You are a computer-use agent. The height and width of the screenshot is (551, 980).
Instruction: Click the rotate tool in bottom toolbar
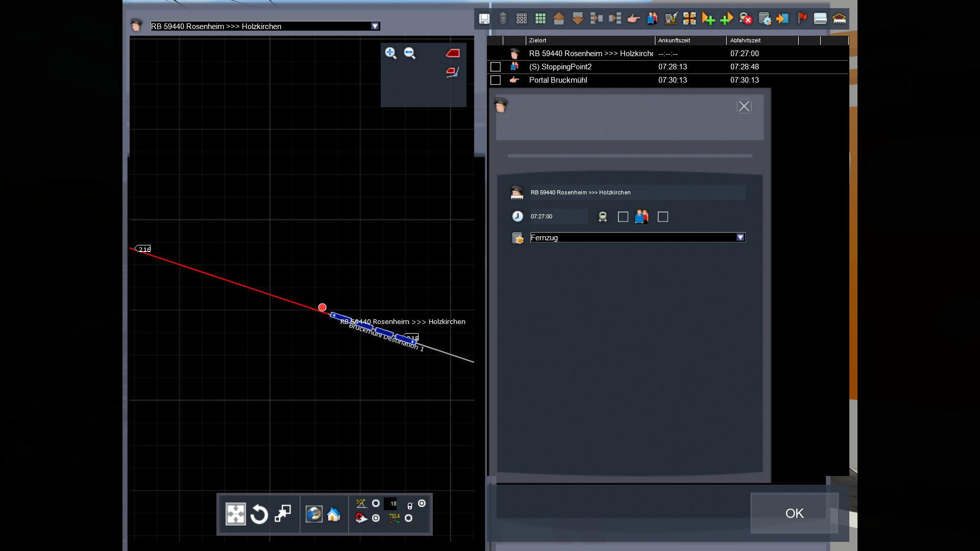coord(259,514)
